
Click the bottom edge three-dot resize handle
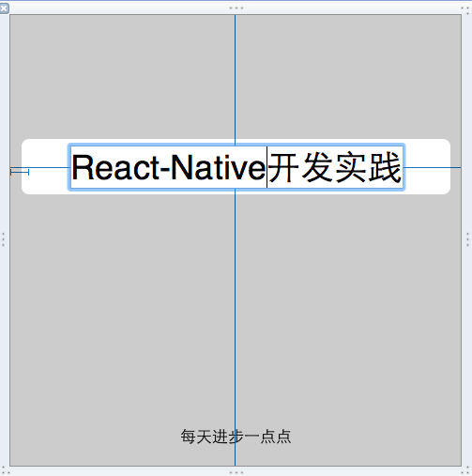tap(236, 472)
